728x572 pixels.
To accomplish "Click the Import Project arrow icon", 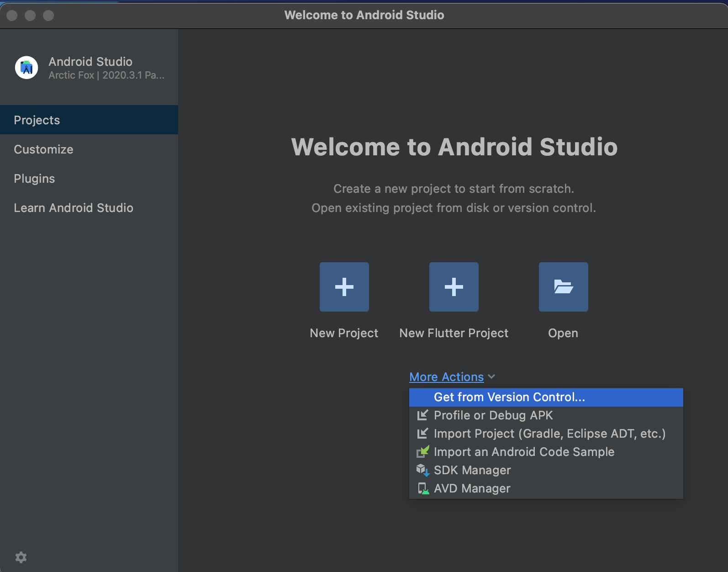I will (422, 434).
